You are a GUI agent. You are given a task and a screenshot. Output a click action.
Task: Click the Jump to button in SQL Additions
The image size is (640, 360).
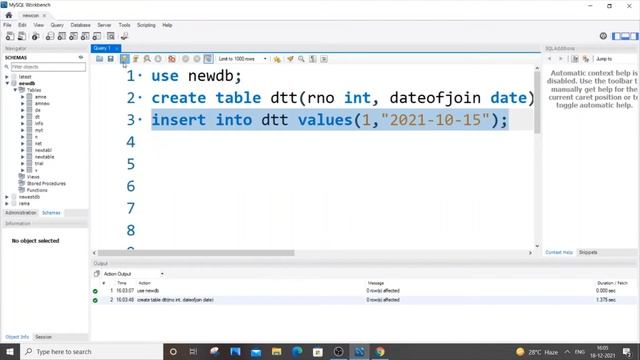tap(604, 59)
